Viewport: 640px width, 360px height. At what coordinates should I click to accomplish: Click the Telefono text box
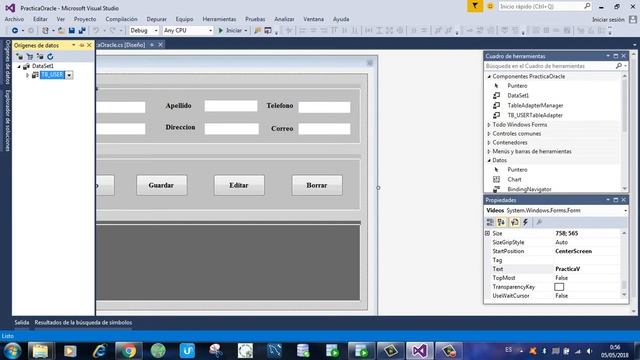[x=324, y=107]
